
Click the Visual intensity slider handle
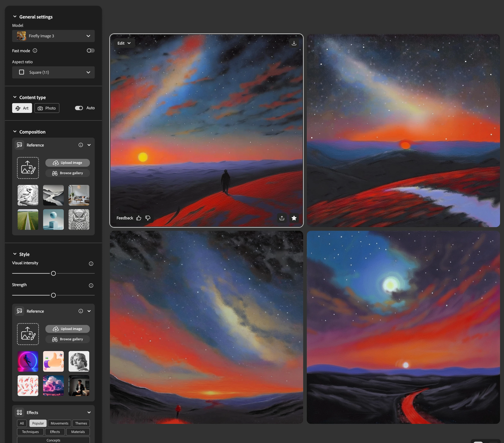point(53,274)
